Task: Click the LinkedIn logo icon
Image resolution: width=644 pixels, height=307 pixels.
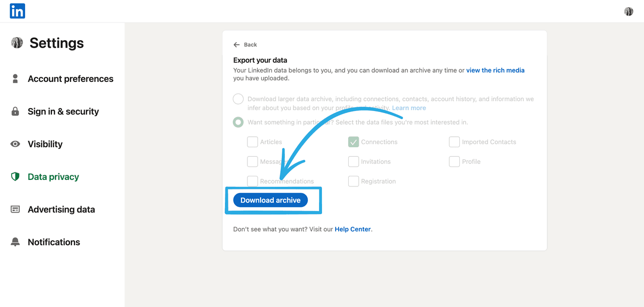Action: [x=17, y=11]
